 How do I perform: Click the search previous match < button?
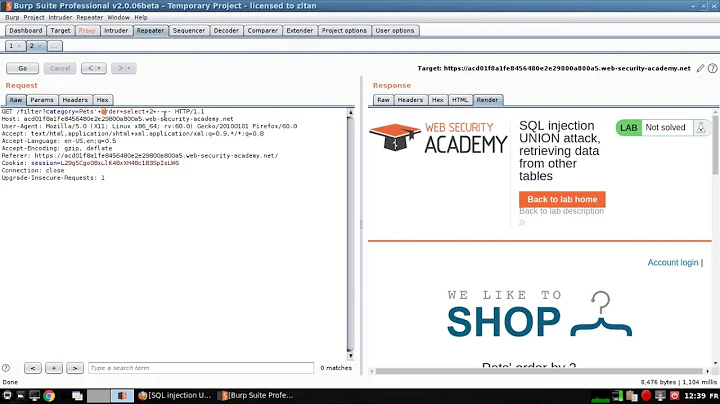point(33,368)
